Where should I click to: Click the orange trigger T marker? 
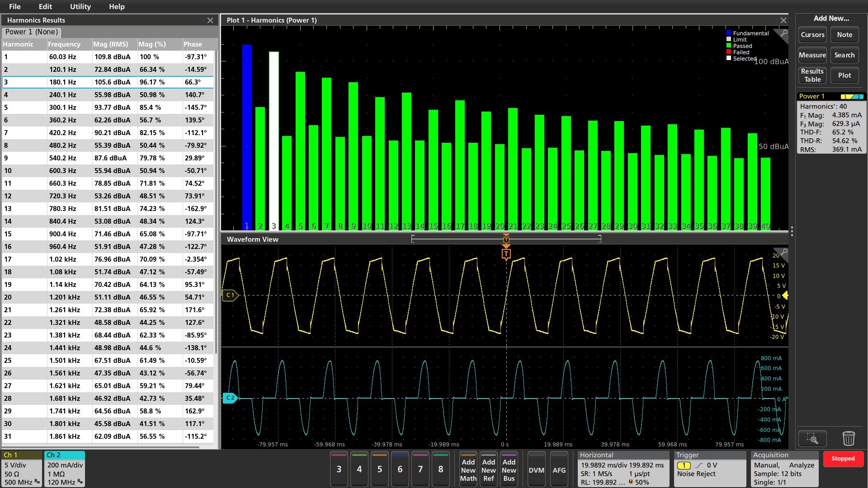[x=506, y=254]
